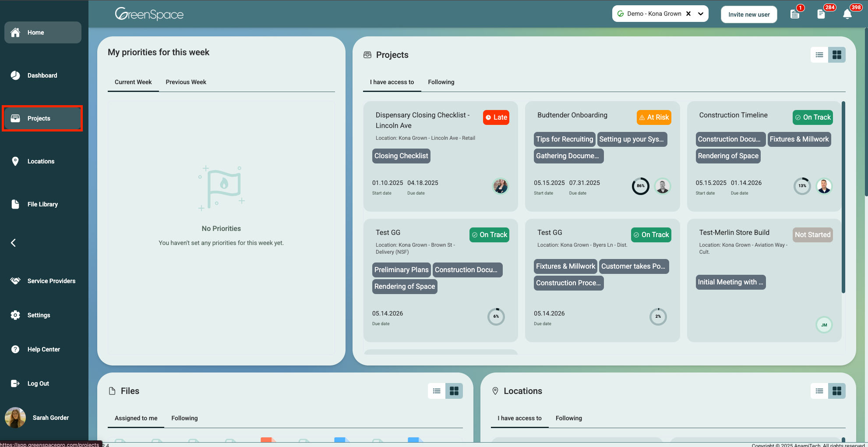Open the header icon with badge 1

pos(795,14)
